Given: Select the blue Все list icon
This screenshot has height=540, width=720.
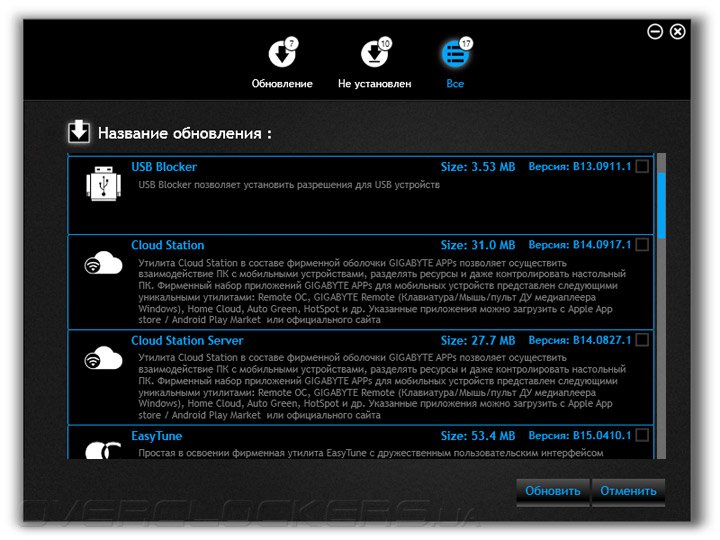Looking at the screenshot, I should (455, 54).
